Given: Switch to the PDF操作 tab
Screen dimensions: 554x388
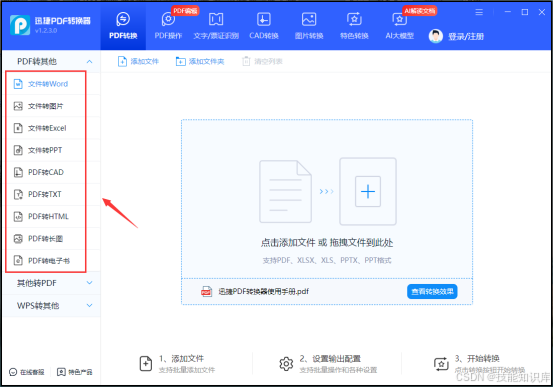Looking at the screenshot, I should (x=168, y=26).
